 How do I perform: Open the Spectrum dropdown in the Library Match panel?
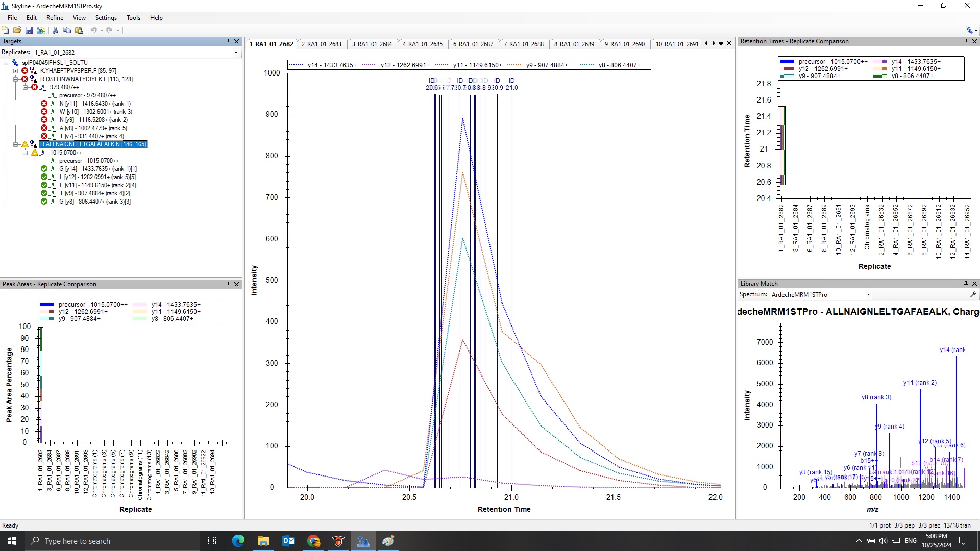click(868, 294)
